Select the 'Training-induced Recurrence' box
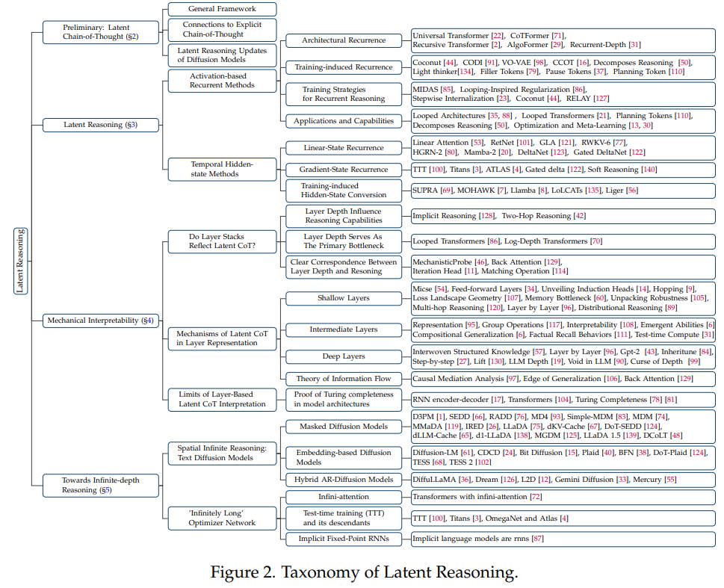Viewport: 724px width, 588px height. (x=344, y=67)
